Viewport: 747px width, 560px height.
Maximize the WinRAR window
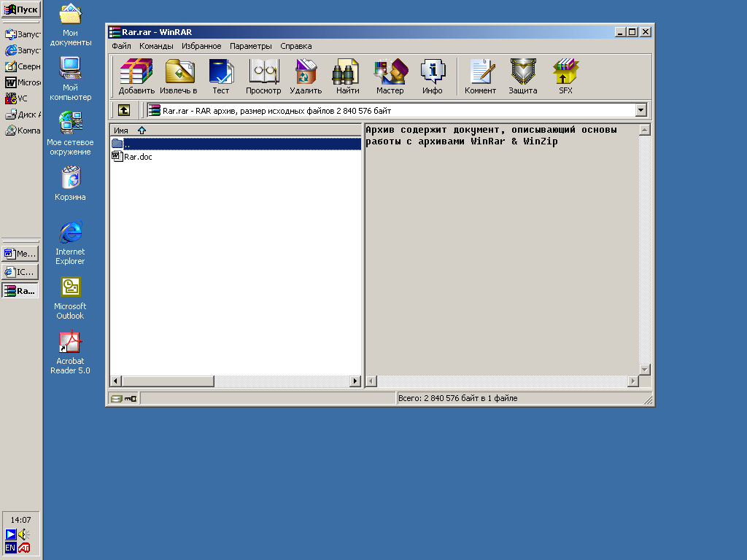coord(632,32)
